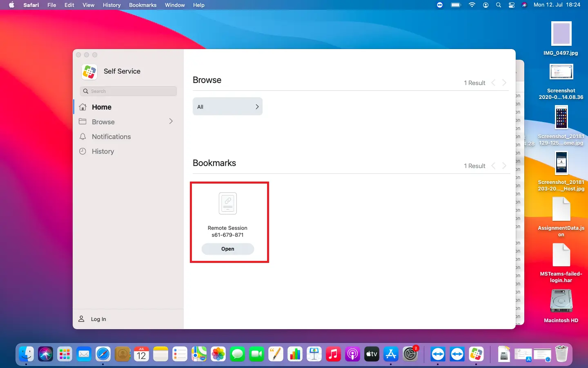Open the Trash in the Dock
The image size is (588, 368).
562,354
